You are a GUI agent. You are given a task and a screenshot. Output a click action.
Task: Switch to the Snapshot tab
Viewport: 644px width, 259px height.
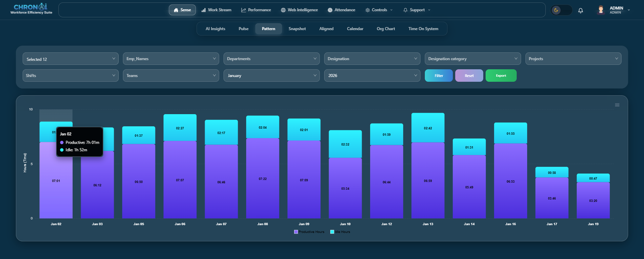click(x=297, y=29)
